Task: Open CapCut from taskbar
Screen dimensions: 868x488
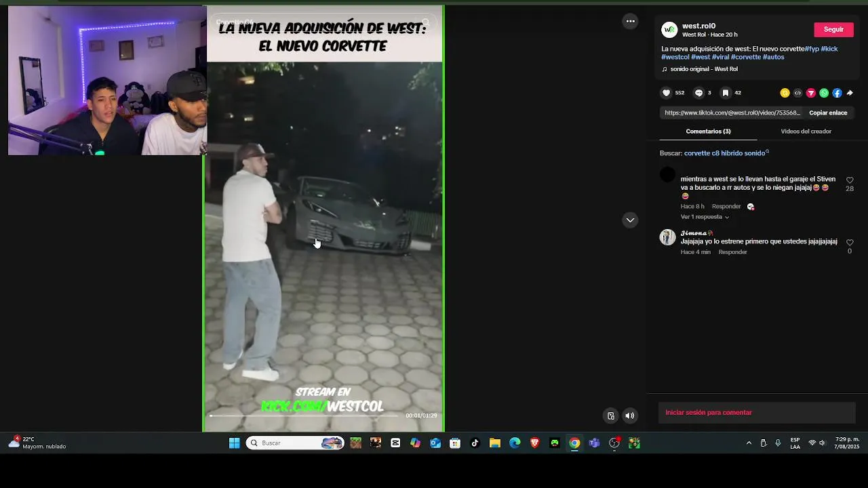Action: coord(395,443)
